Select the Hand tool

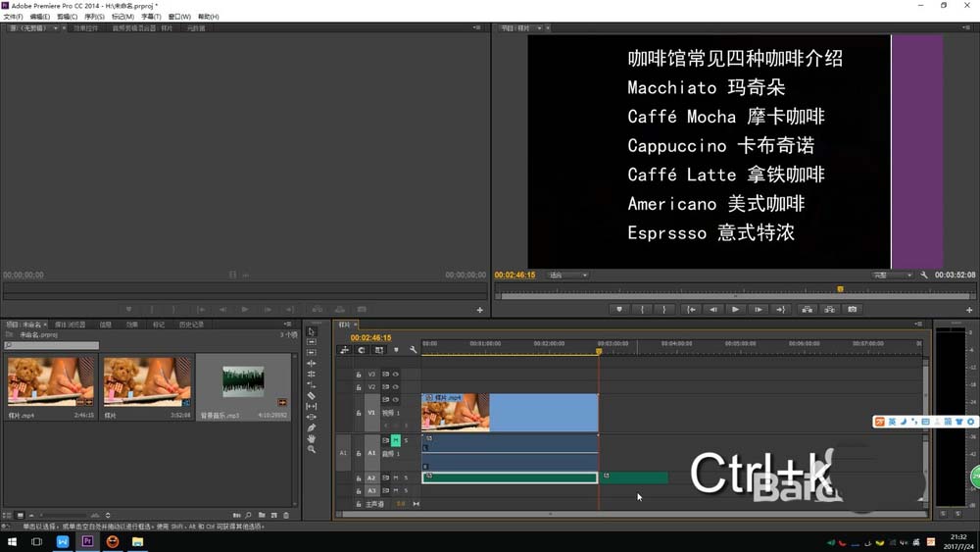click(312, 438)
